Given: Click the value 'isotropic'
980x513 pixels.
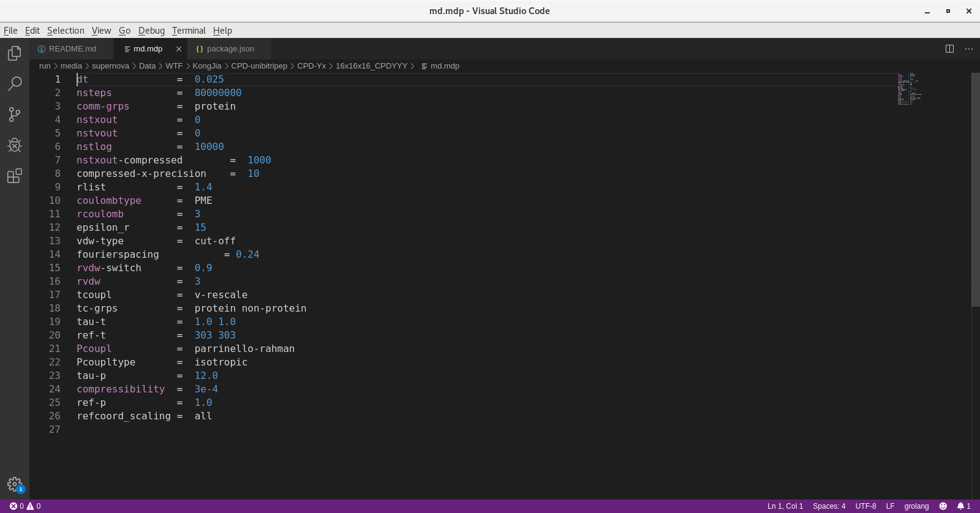Looking at the screenshot, I should tap(221, 362).
